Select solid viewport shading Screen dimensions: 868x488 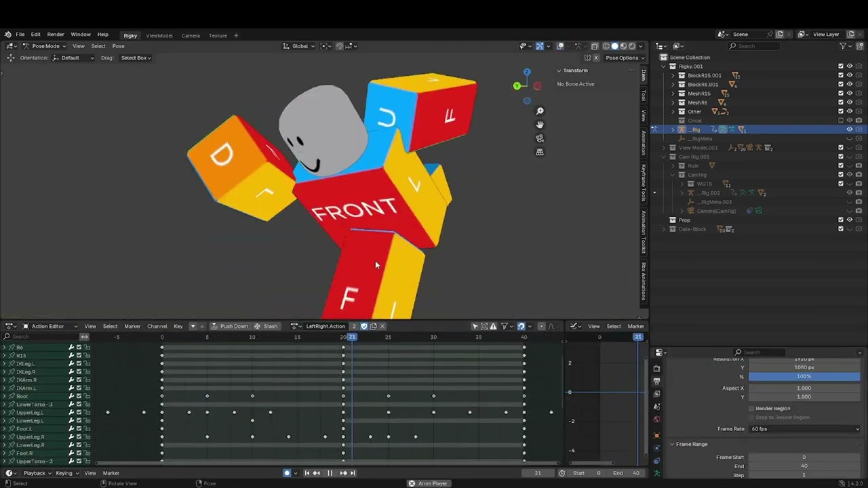(615, 46)
